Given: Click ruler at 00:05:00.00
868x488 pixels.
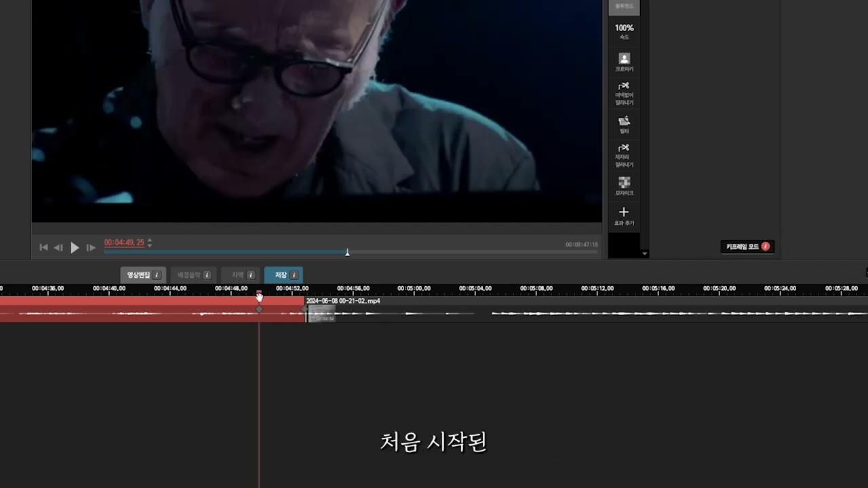Looking at the screenshot, I should pyautogui.click(x=414, y=289).
